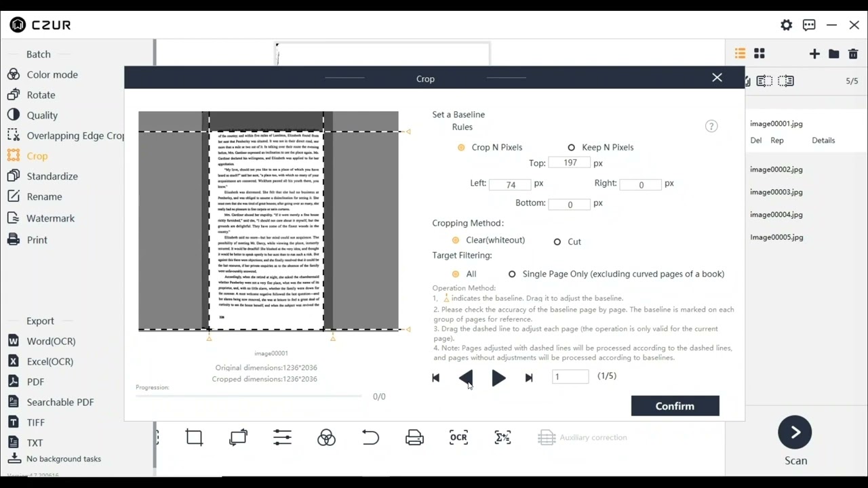The image size is (868, 488).
Task: Switch to list view icon
Action: (740, 54)
